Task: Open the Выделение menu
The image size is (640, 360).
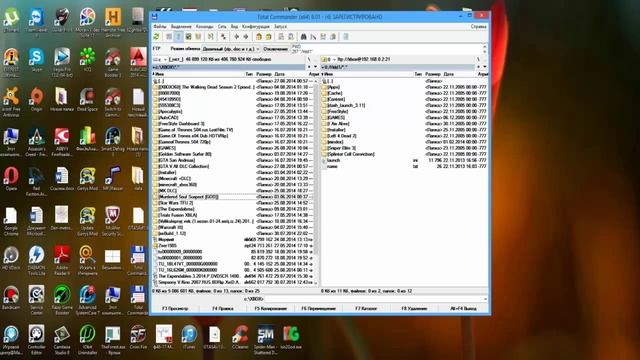Action: tap(181, 27)
